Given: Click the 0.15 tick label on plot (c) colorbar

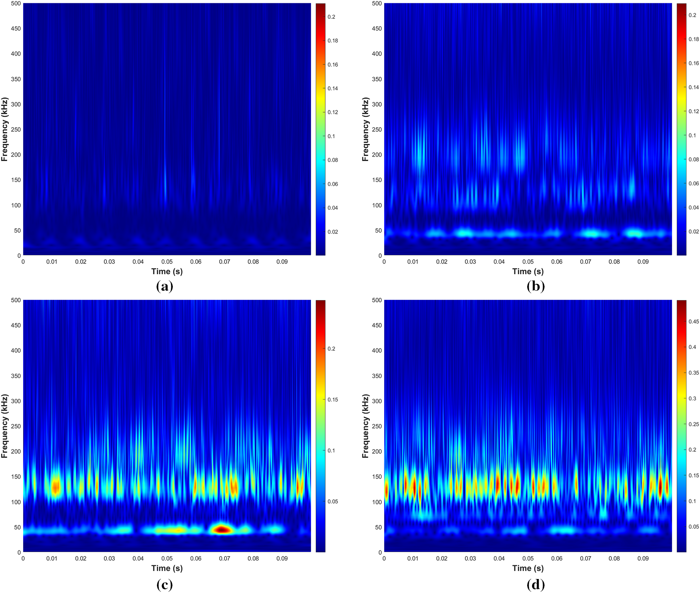Looking at the screenshot, I should [x=333, y=400].
